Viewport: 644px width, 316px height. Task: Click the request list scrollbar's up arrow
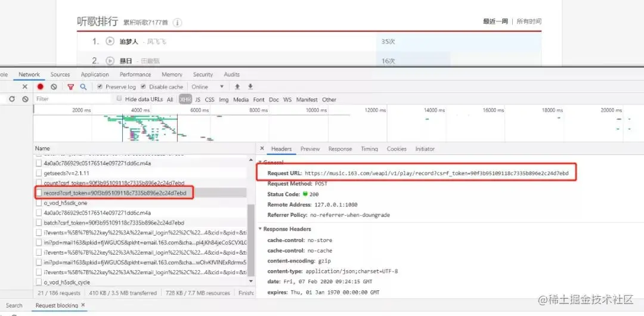tap(251, 159)
